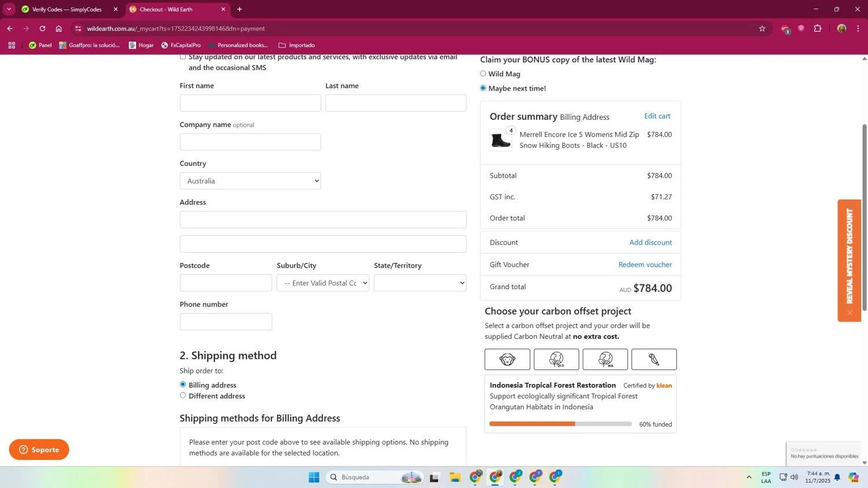Open the notifications bell in taskbar
The height and width of the screenshot is (488, 868).
coord(837,477)
